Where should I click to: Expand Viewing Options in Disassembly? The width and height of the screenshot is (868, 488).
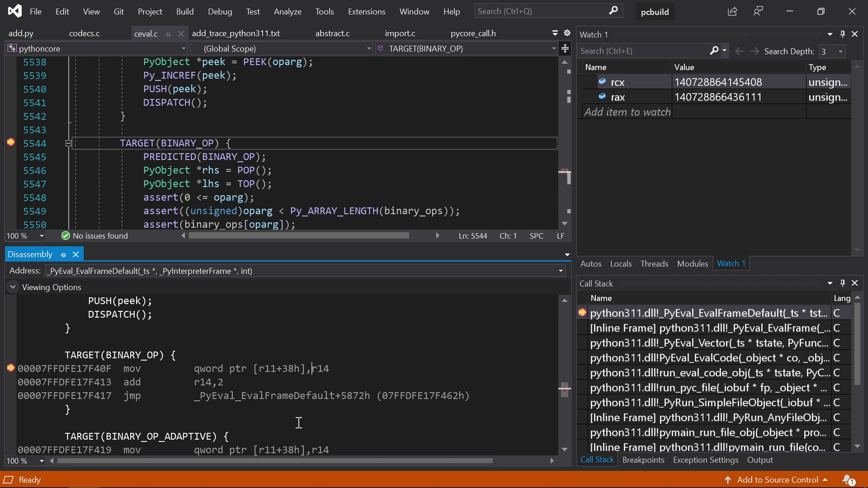coord(13,287)
